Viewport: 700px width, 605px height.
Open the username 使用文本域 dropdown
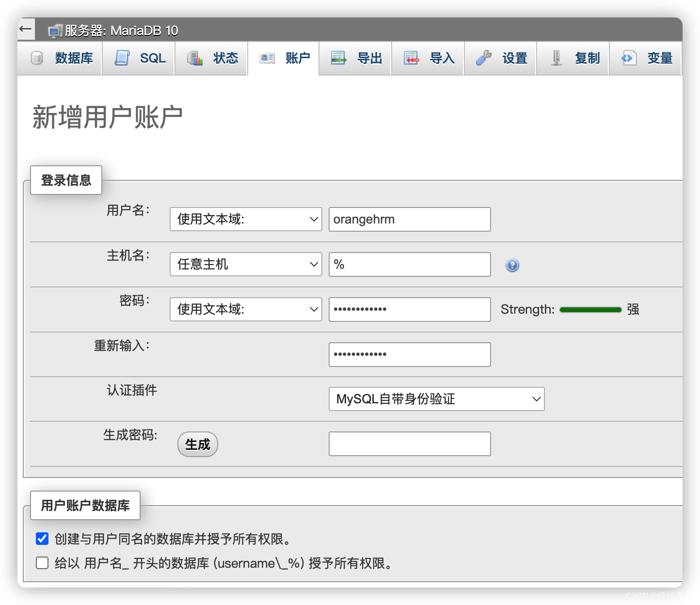pyautogui.click(x=246, y=219)
